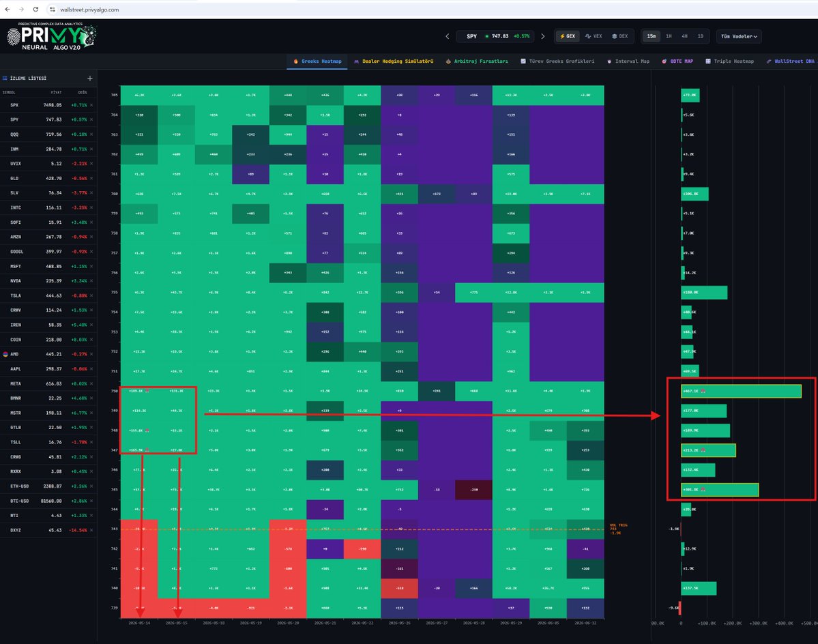Remove COIN from the watchlist
Viewport: 818px width, 644px height.
point(91,340)
